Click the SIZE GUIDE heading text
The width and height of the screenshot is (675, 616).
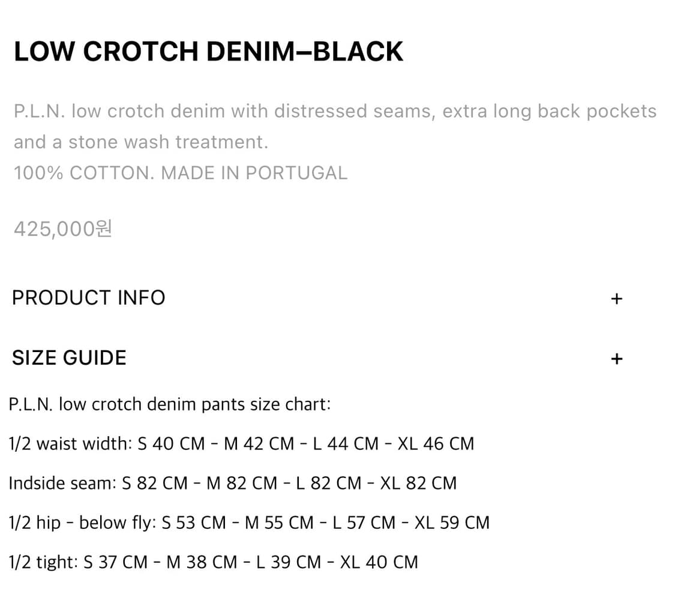point(69,357)
